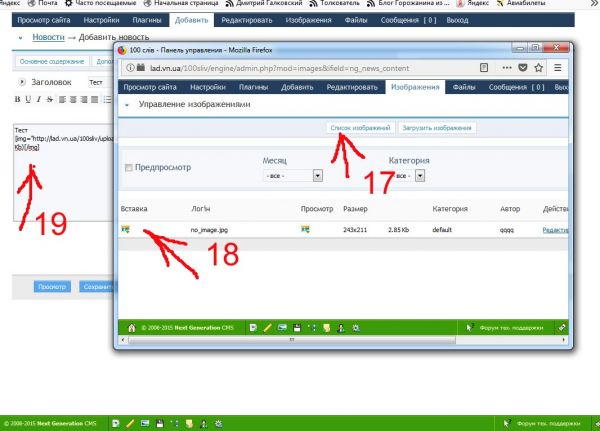
Task: Open the Плагины tab in popup window
Action: tap(253, 87)
